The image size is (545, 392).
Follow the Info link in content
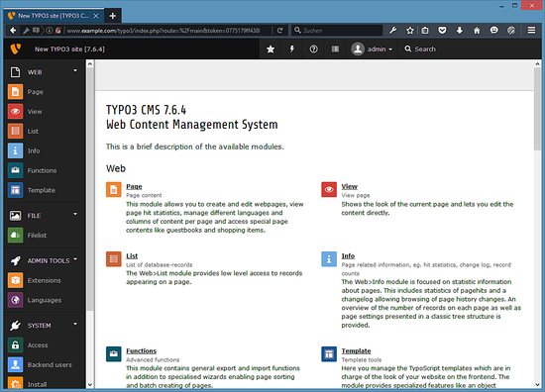348,256
